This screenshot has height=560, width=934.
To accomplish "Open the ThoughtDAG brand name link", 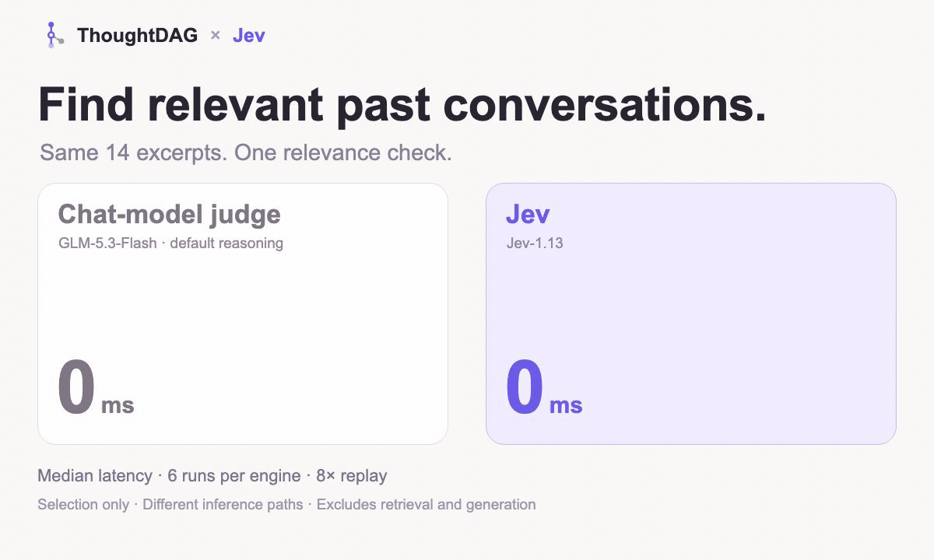I will pyautogui.click(x=137, y=35).
